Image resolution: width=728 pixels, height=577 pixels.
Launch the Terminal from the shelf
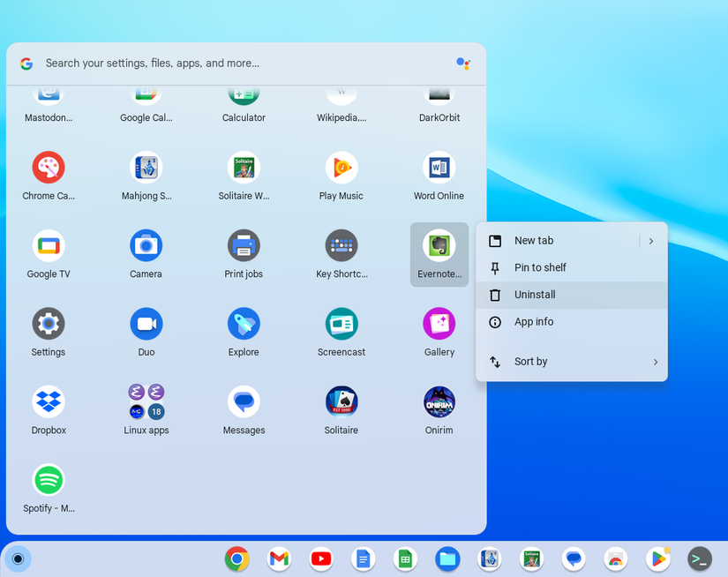(699, 558)
